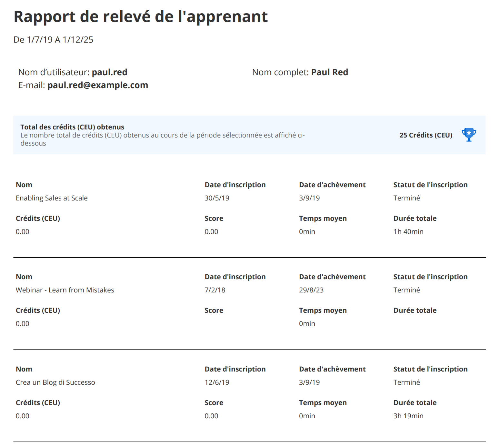Image resolution: width=491 pixels, height=448 pixels.
Task: Select the date range 'De 1/7/19 A 1/12/25'
Action: click(x=53, y=40)
